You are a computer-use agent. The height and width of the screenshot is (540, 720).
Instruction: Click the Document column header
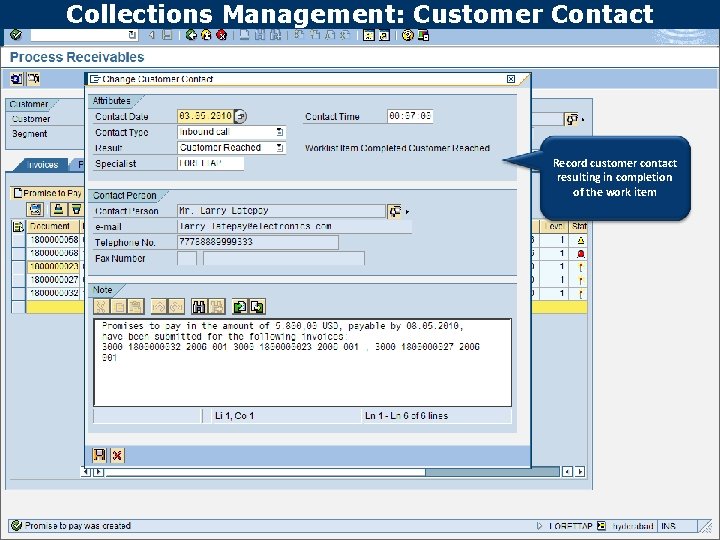pos(53,226)
